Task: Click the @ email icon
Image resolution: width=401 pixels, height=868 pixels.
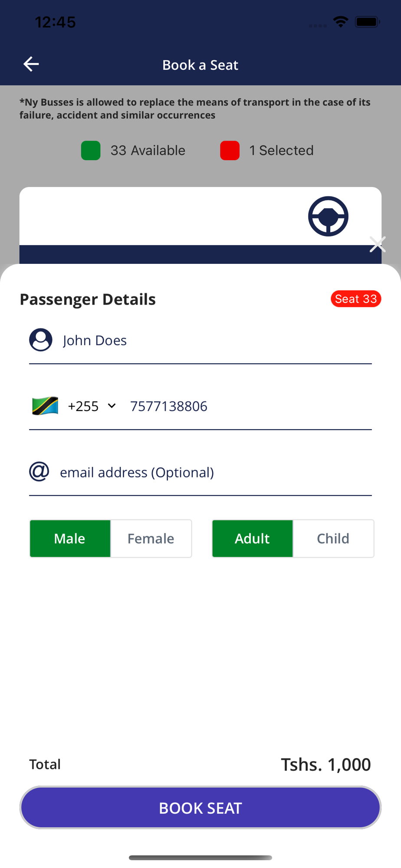Action: [39, 472]
